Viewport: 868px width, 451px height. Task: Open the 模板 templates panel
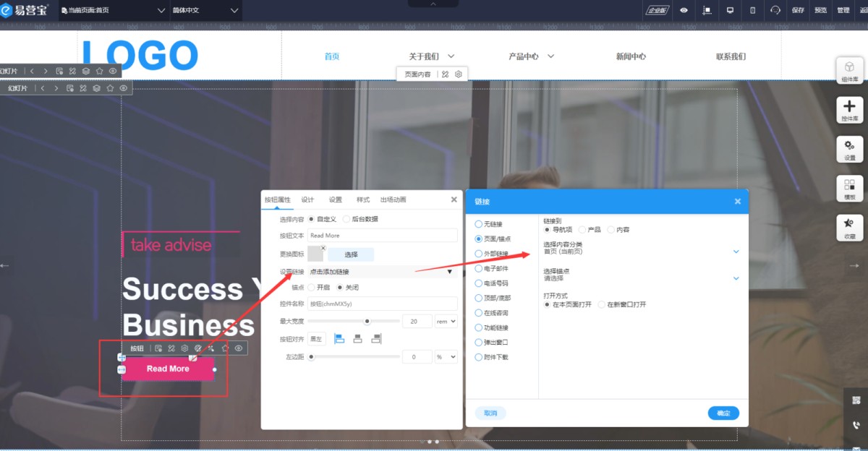(x=850, y=189)
